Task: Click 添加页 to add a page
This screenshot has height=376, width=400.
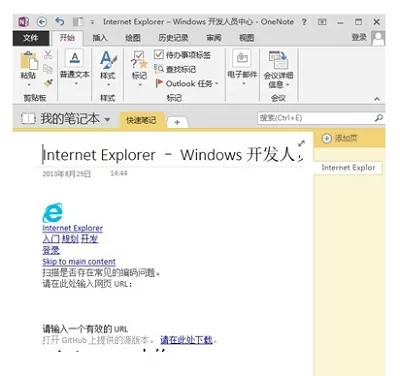Action: point(340,138)
